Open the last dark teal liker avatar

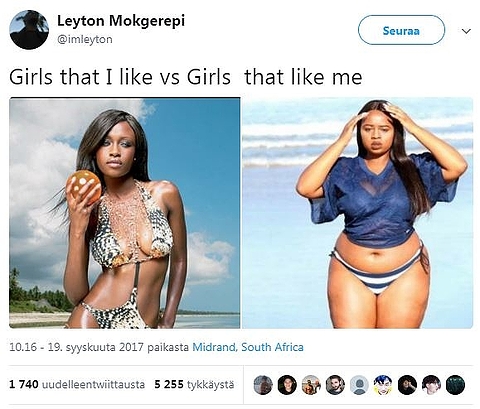455,385
